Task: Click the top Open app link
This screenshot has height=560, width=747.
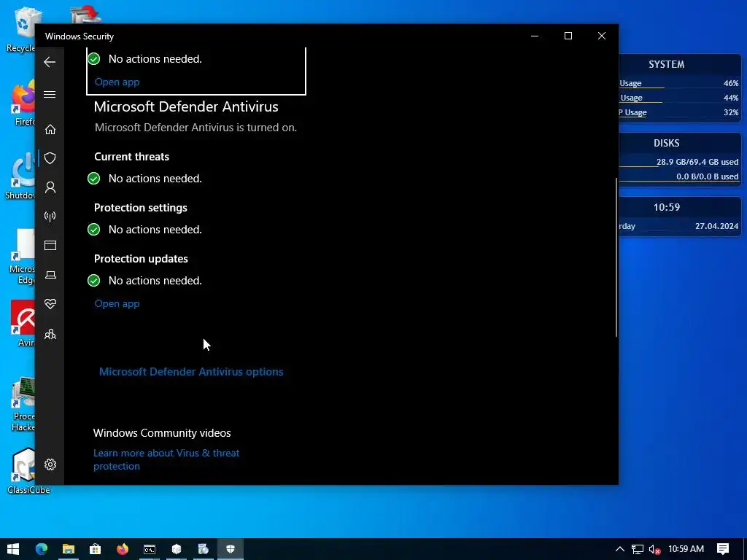Action: [x=117, y=82]
